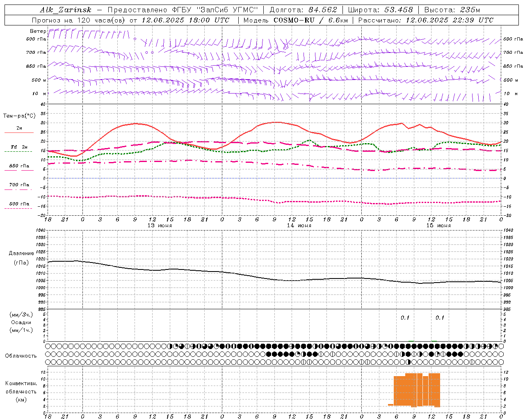Click the (км) unit of convective cloud panel
Screen dimensions: 525x420
click(21, 399)
